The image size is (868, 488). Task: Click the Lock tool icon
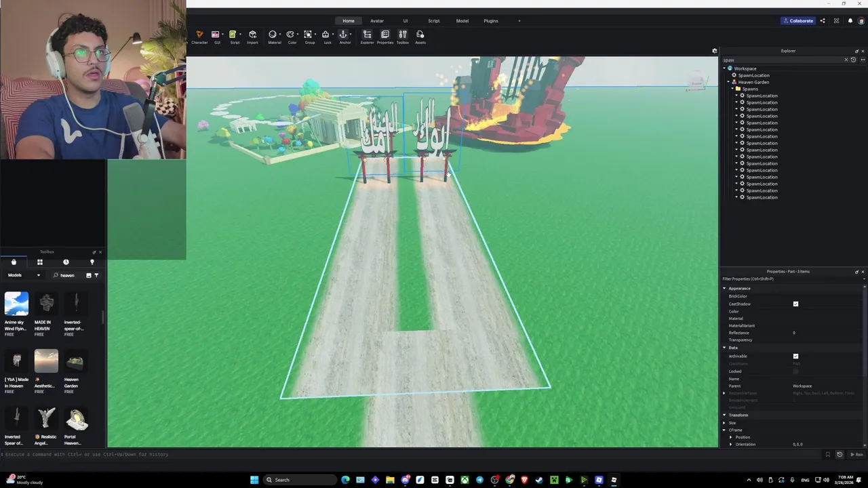(x=325, y=35)
